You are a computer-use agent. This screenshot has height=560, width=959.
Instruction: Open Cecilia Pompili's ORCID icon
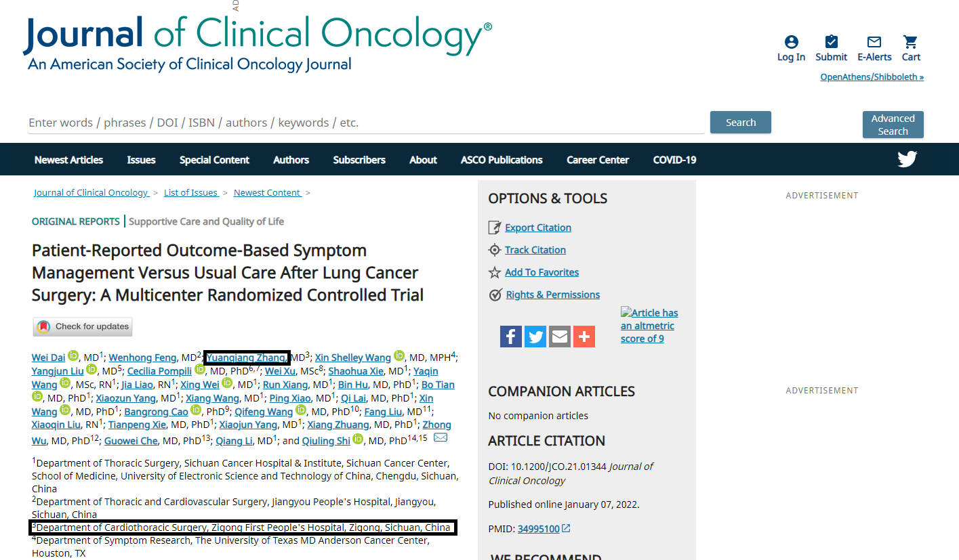point(200,370)
